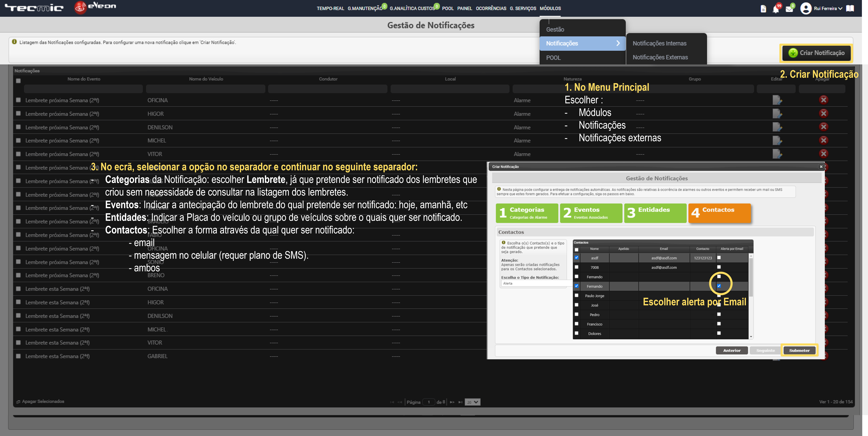Check the OFICINA próxima Semana row checkbox

[18, 100]
